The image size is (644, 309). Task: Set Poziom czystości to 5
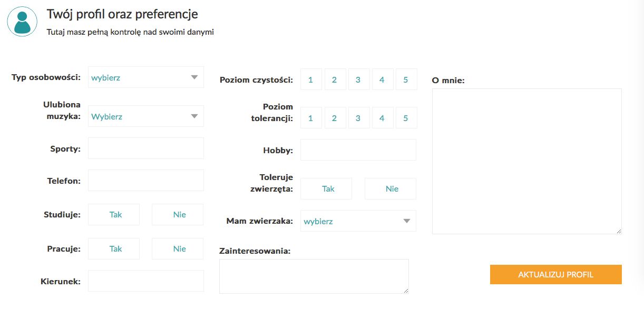406,80
